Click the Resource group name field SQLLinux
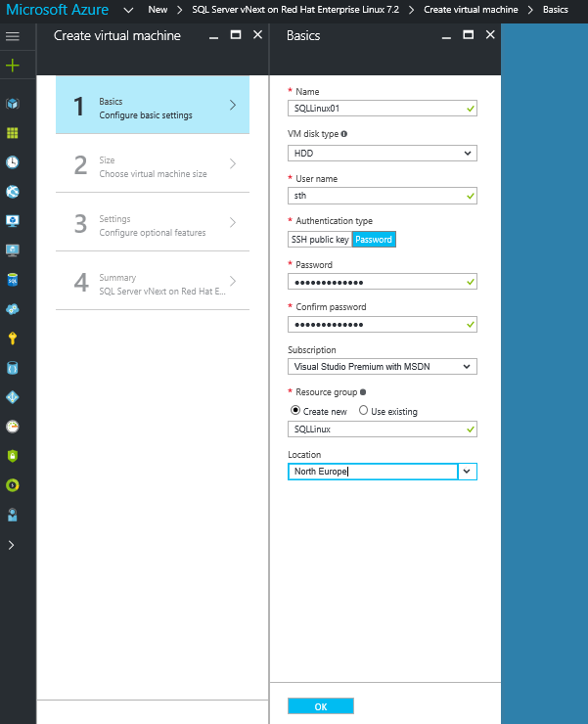588x724 pixels. pos(383,430)
